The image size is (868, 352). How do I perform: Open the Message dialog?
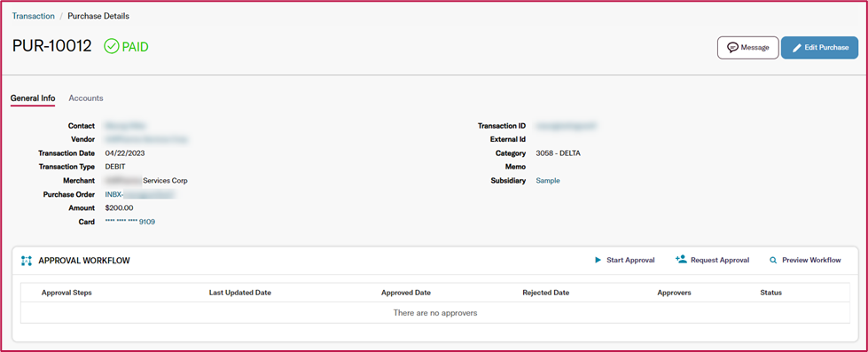748,48
